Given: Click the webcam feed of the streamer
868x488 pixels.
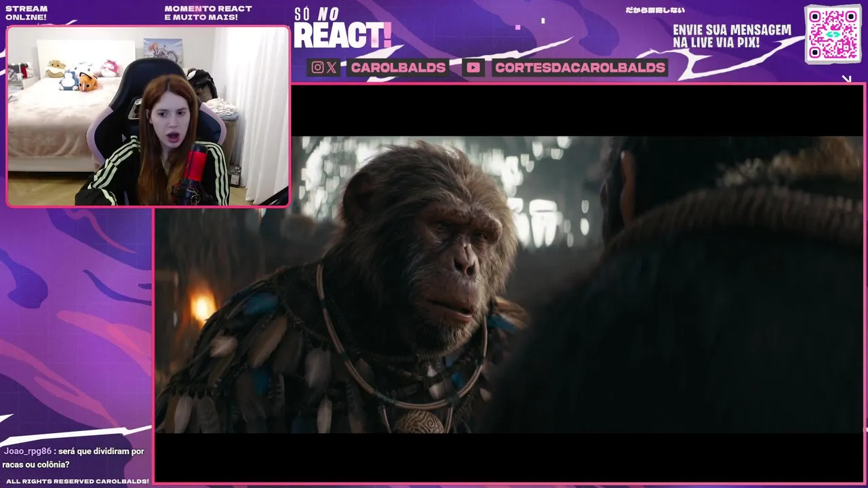Looking at the screenshot, I should 148,116.
